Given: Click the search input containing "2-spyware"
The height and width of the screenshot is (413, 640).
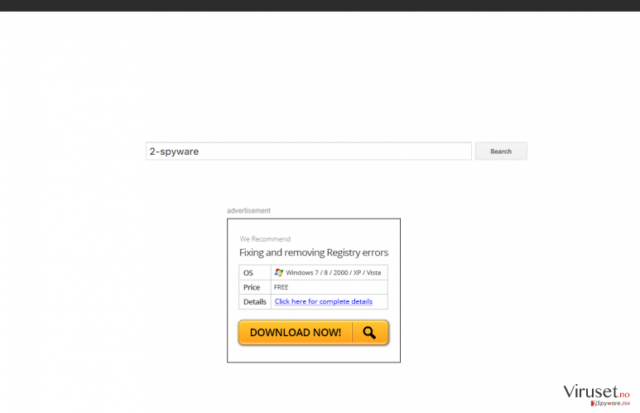Looking at the screenshot, I should tap(309, 151).
